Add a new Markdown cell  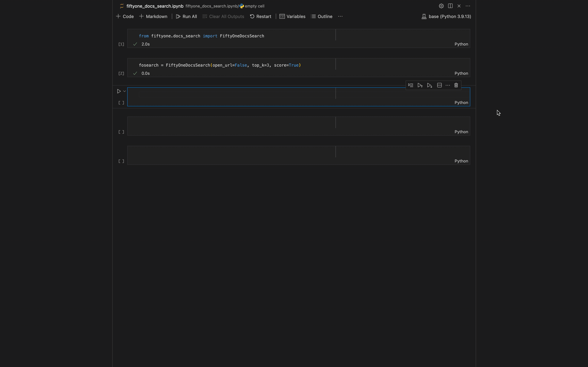(153, 16)
